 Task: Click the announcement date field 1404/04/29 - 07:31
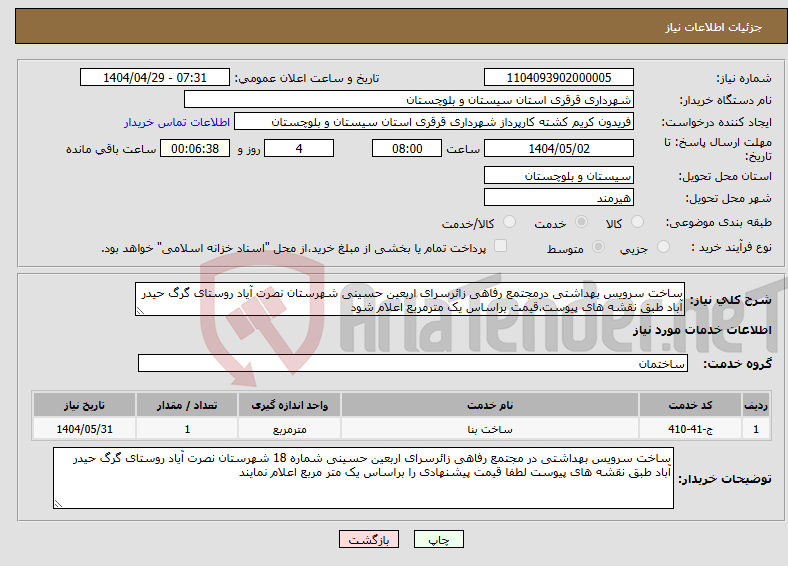coord(155,77)
